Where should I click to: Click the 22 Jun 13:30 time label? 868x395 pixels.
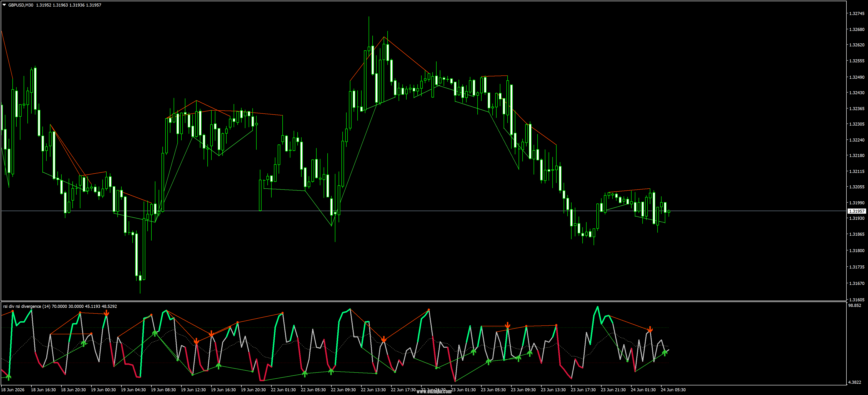(373, 390)
